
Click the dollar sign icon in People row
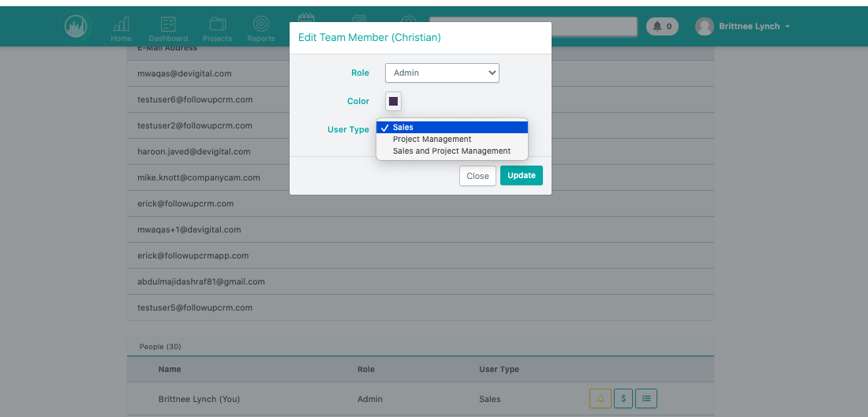(x=623, y=399)
